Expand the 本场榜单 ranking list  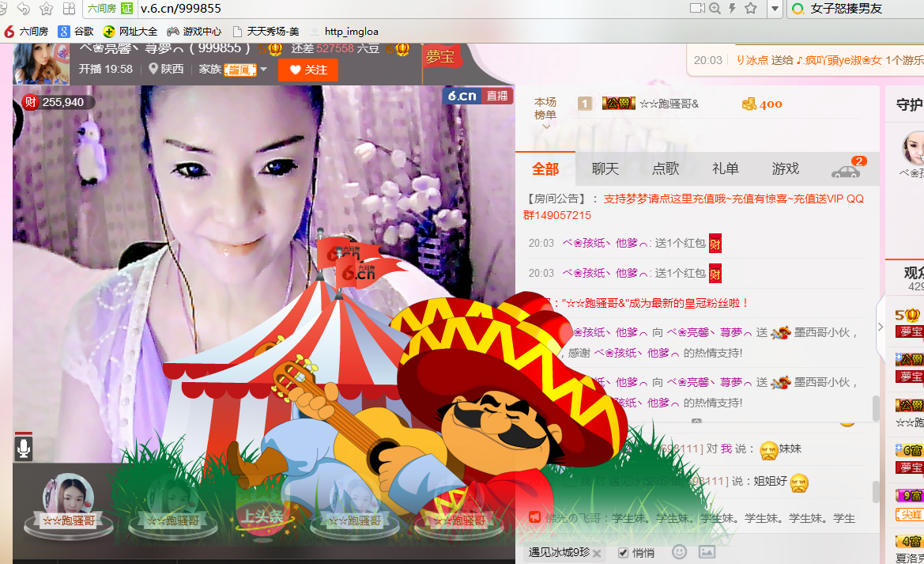pyautogui.click(x=545, y=112)
